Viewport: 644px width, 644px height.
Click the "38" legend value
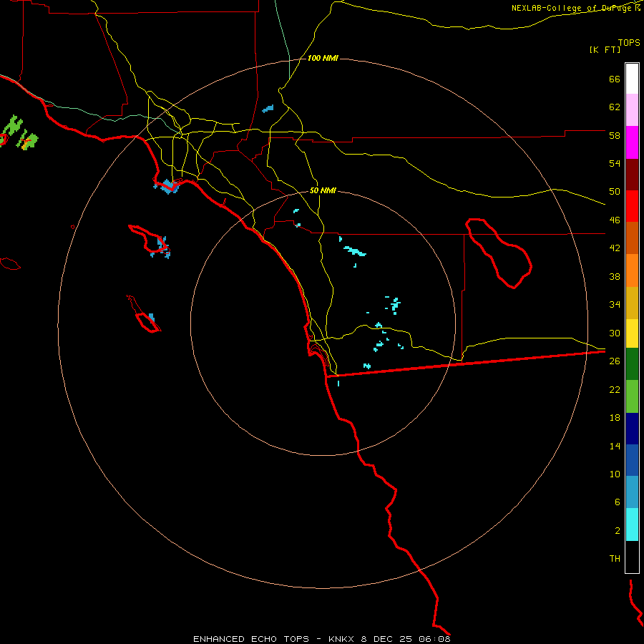point(615,276)
